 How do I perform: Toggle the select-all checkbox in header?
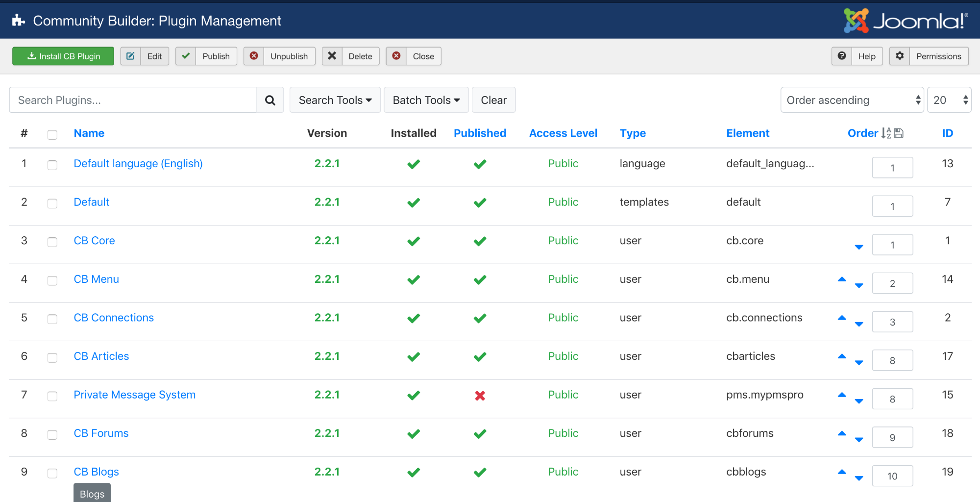[52, 134]
